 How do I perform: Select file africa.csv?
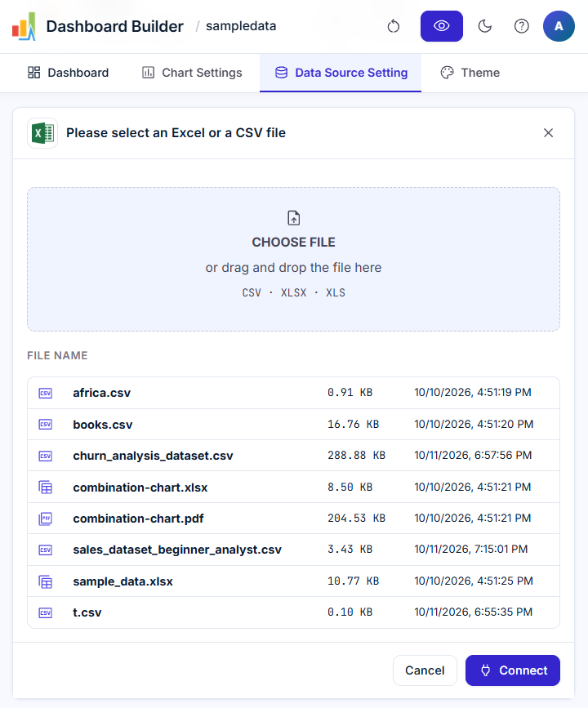(x=293, y=393)
